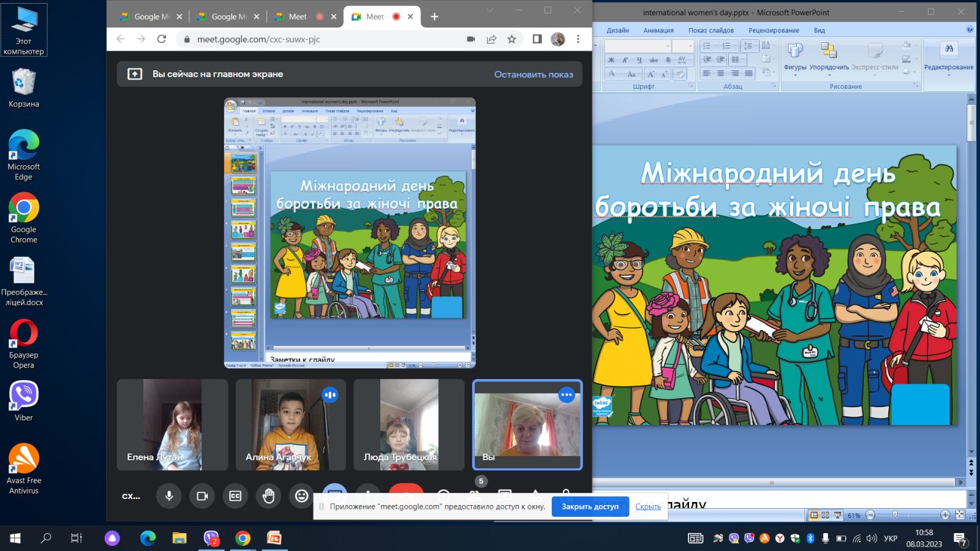Screen dimensions: 980x551
Task: Click the 'Скрыть' link in sharing bar
Action: click(x=647, y=506)
